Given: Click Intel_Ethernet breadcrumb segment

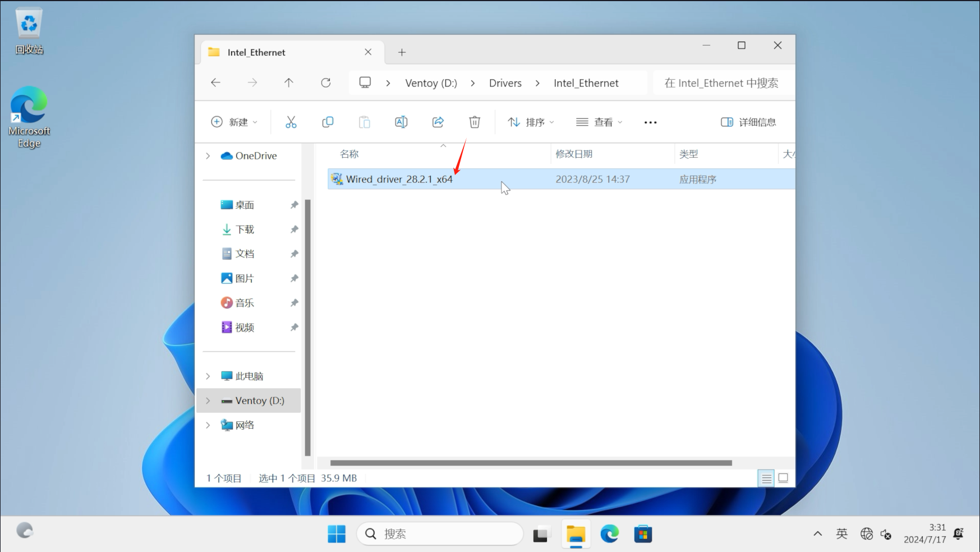Looking at the screenshot, I should pyautogui.click(x=586, y=83).
